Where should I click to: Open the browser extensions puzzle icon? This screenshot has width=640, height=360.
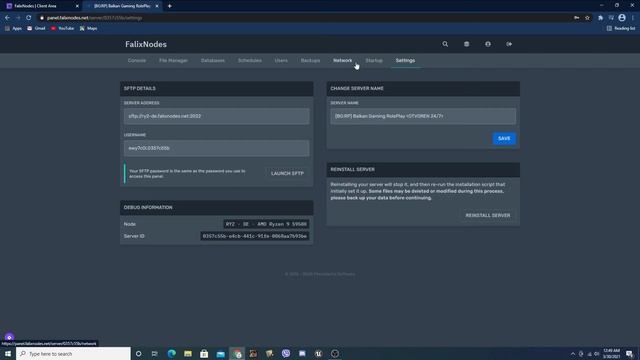(x=600, y=18)
